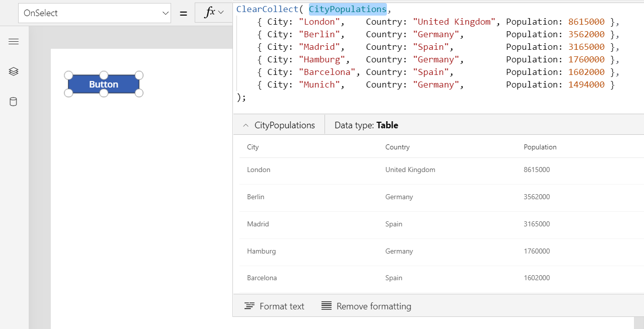Open the hamburger menu in left sidebar
The width and height of the screenshot is (644, 329).
pos(14,42)
